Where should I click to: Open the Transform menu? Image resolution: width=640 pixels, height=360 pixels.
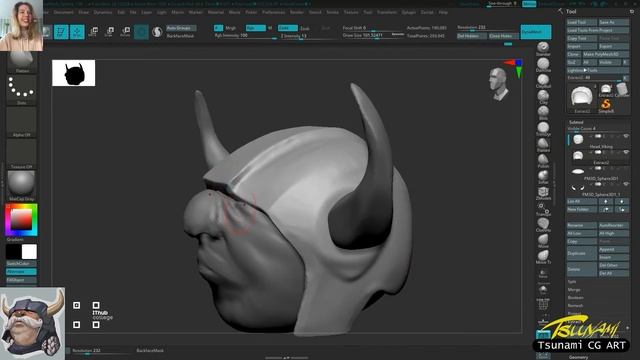(x=387, y=12)
